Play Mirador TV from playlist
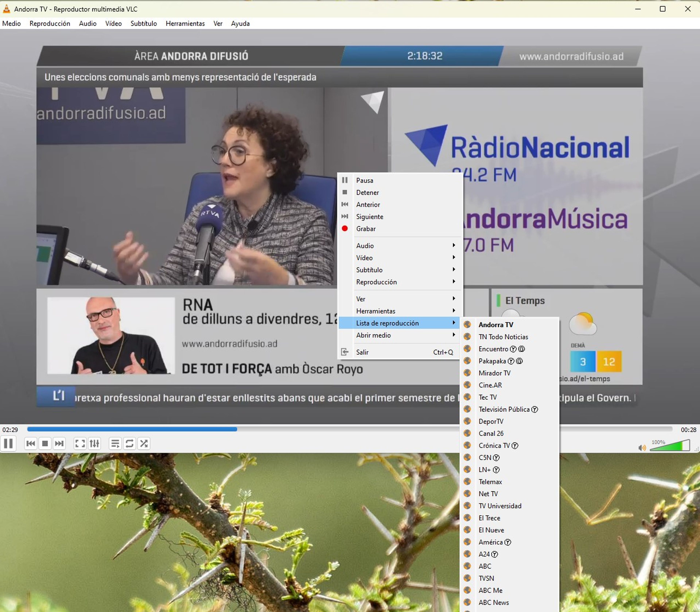This screenshot has width=700, height=612. 510,373
